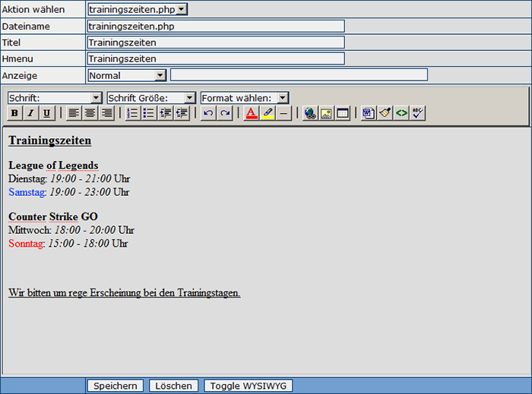Insert a numbered list
532x394 pixels.
[133, 113]
